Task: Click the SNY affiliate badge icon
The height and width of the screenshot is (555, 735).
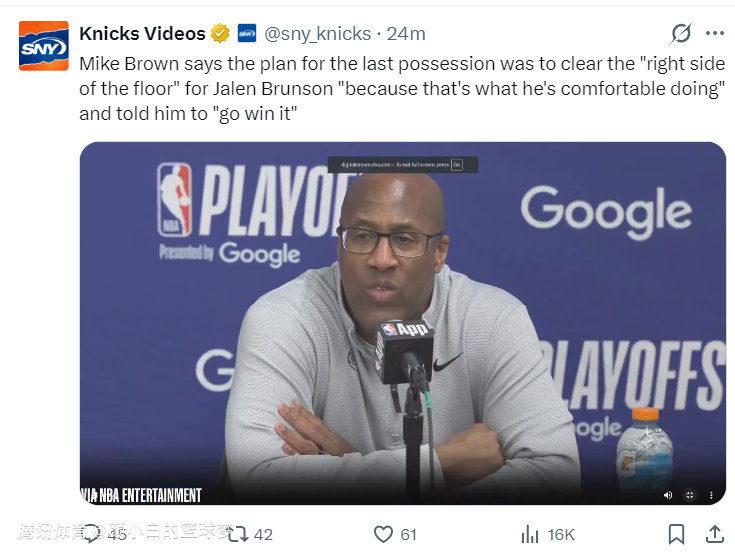Action: tap(246, 34)
